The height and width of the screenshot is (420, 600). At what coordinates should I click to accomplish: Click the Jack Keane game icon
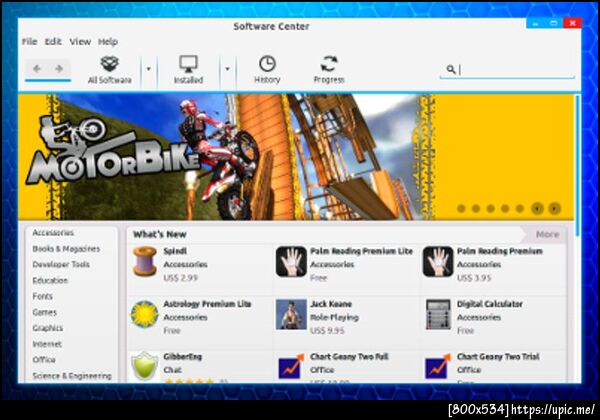291,314
